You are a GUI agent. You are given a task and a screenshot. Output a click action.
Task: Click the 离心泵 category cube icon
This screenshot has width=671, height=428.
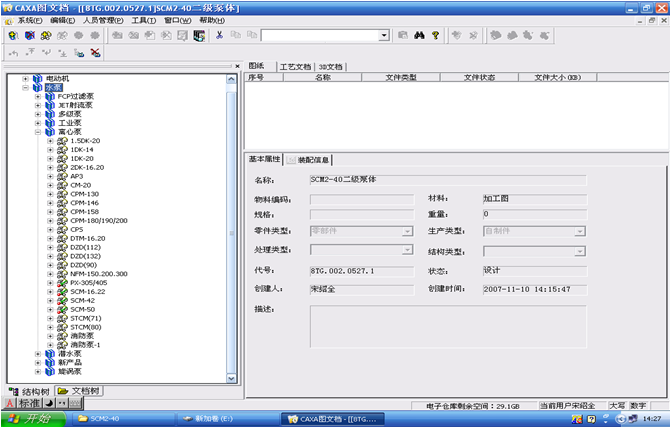(49, 132)
